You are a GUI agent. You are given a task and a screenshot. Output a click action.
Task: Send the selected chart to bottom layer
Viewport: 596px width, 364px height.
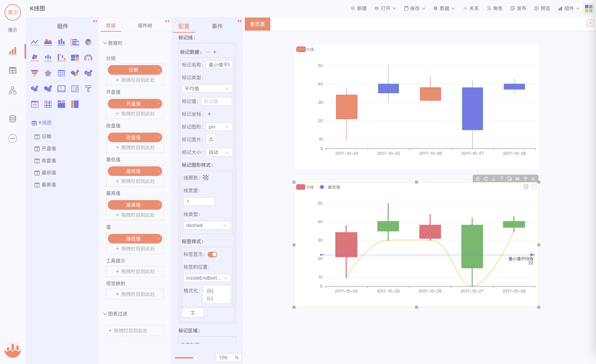(494, 179)
